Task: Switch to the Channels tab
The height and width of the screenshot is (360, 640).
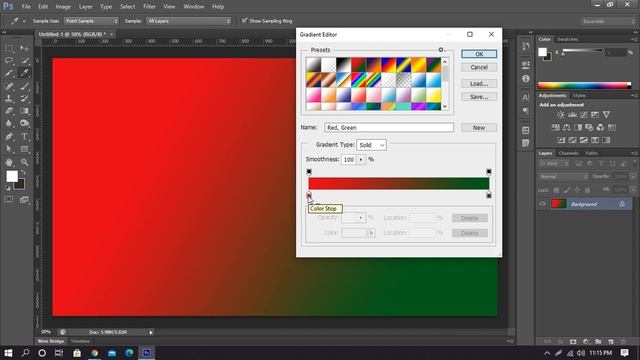Action: (569, 153)
